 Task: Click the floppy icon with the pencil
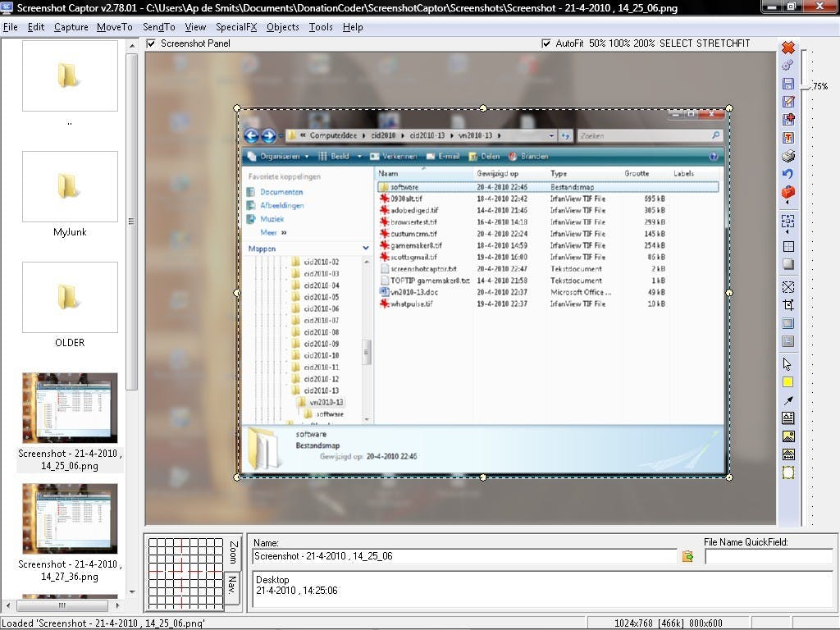[x=788, y=101]
